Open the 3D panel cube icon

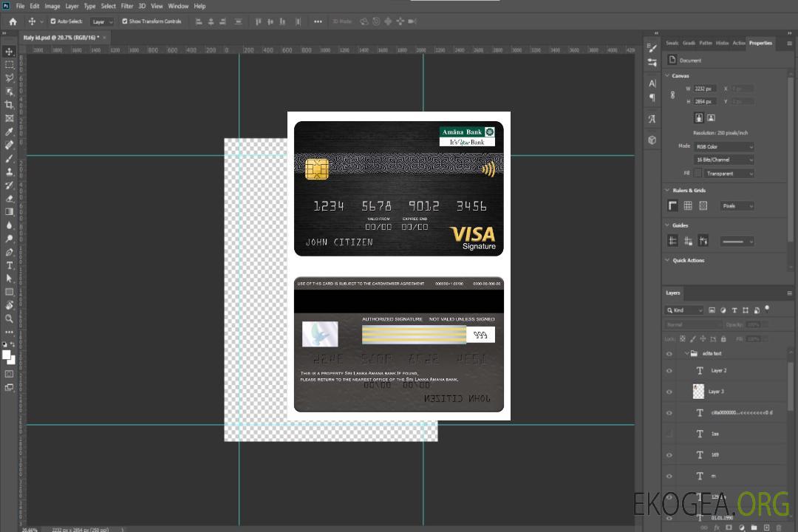(652, 140)
